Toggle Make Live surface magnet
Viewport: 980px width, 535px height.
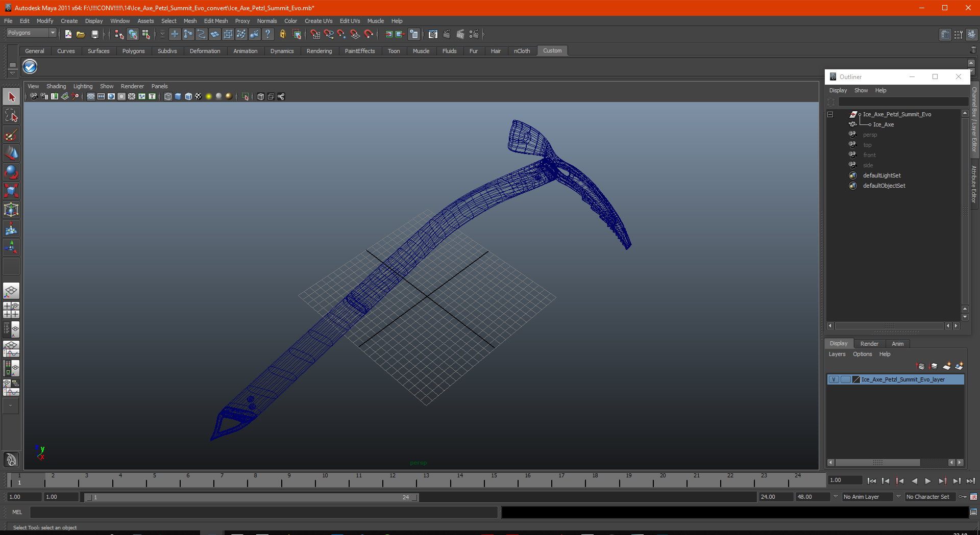[x=369, y=34]
